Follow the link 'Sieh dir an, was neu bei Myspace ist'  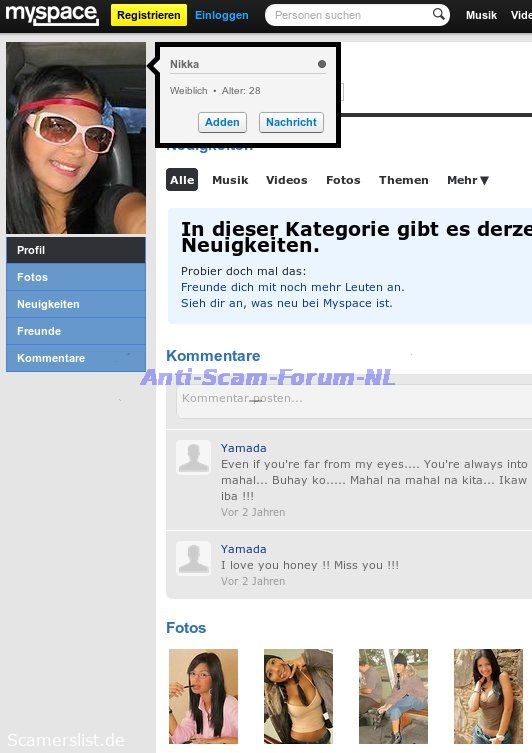[287, 303]
